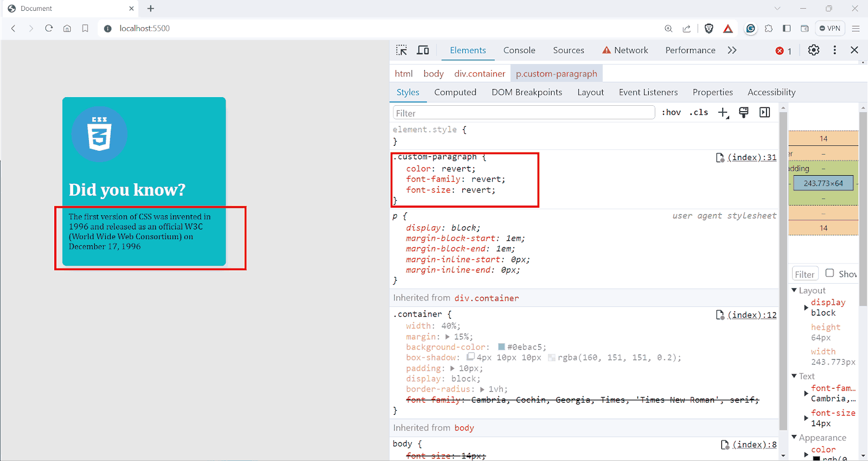Open the rendering emulation paintbrush icon
The height and width of the screenshot is (461, 868).
click(x=744, y=112)
